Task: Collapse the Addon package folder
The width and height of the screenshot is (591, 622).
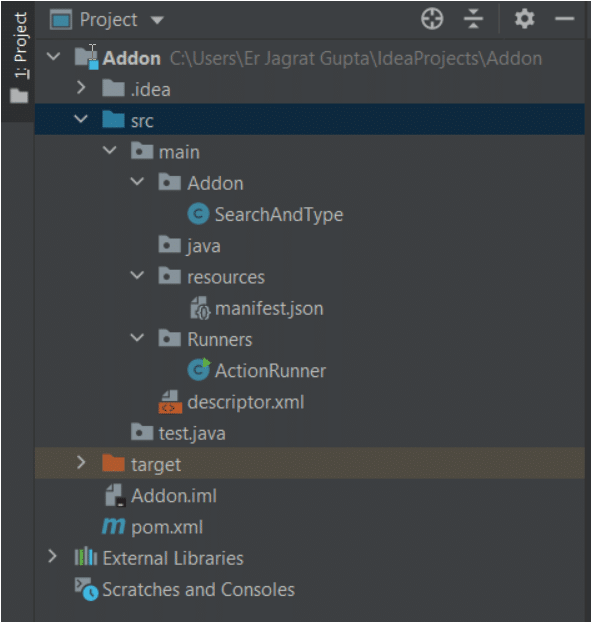Action: click(x=137, y=181)
